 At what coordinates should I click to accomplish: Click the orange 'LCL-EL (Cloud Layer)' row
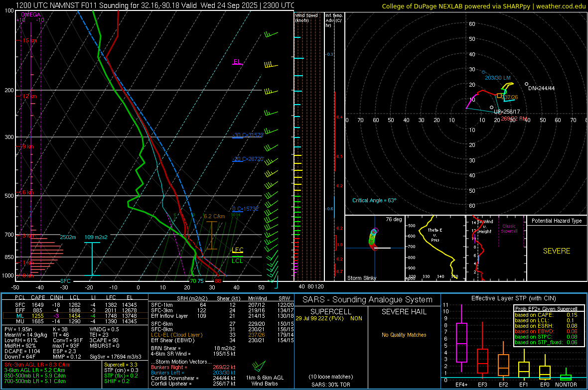[221, 335]
